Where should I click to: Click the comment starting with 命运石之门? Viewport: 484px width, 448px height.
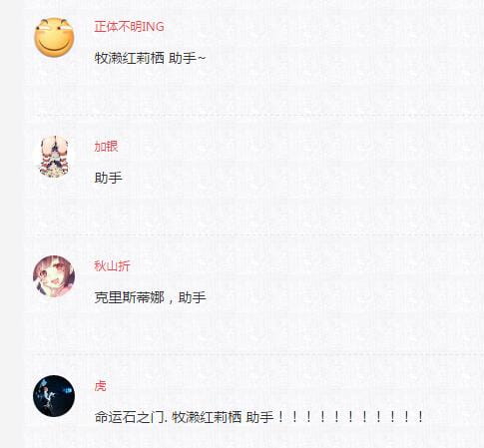point(259,417)
